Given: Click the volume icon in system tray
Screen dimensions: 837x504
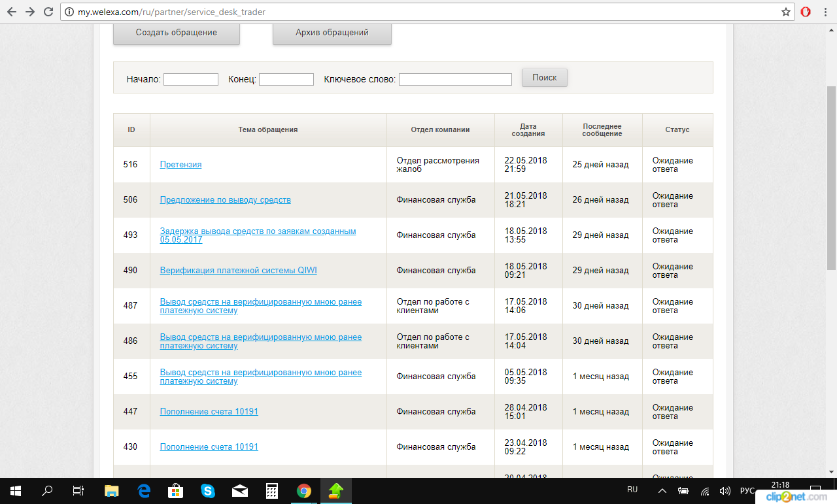Looking at the screenshot, I should click(x=725, y=490).
